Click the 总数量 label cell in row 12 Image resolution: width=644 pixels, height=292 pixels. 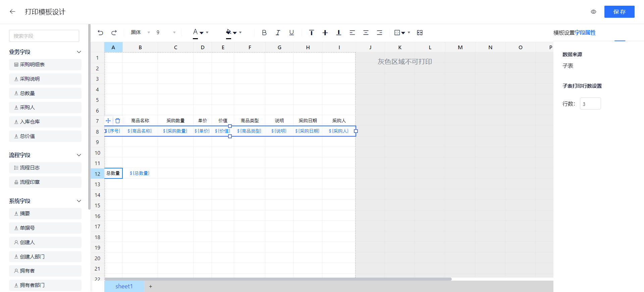click(113, 173)
